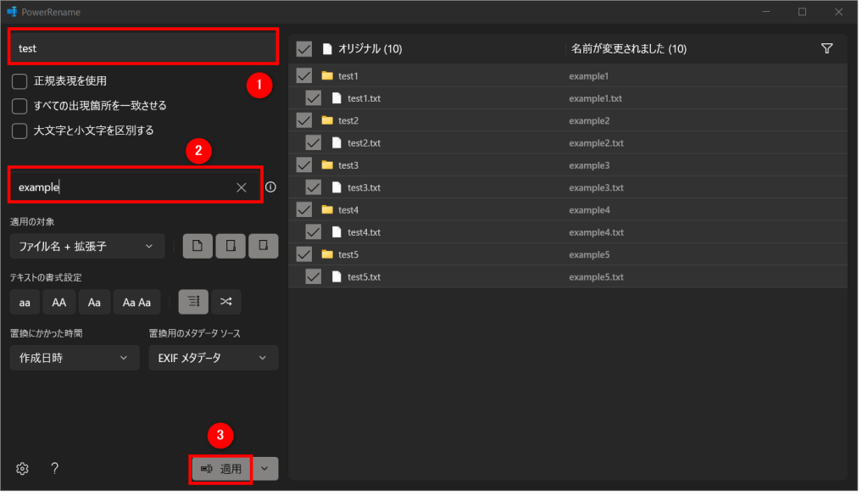
Task: Select the uppercase AA formatting option
Action: (58, 301)
